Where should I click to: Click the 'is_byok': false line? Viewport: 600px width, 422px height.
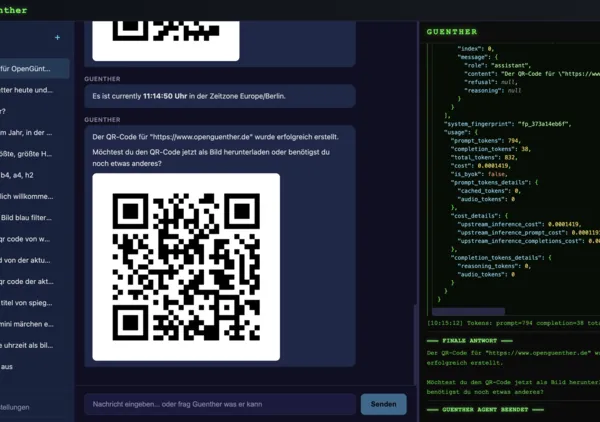pyautogui.click(x=479, y=174)
